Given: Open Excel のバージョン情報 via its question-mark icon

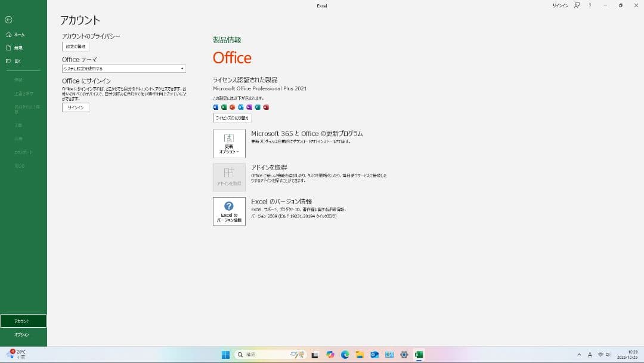Looking at the screenshot, I should coord(229,211).
